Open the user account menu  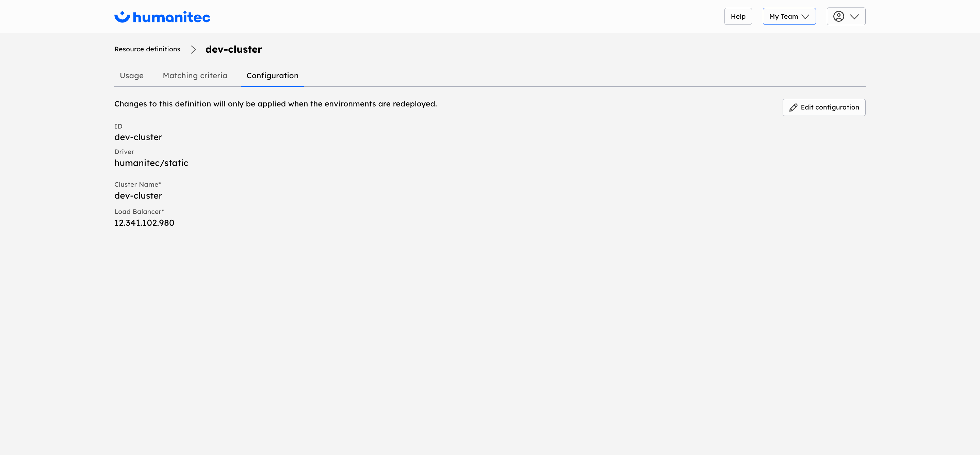click(846, 16)
